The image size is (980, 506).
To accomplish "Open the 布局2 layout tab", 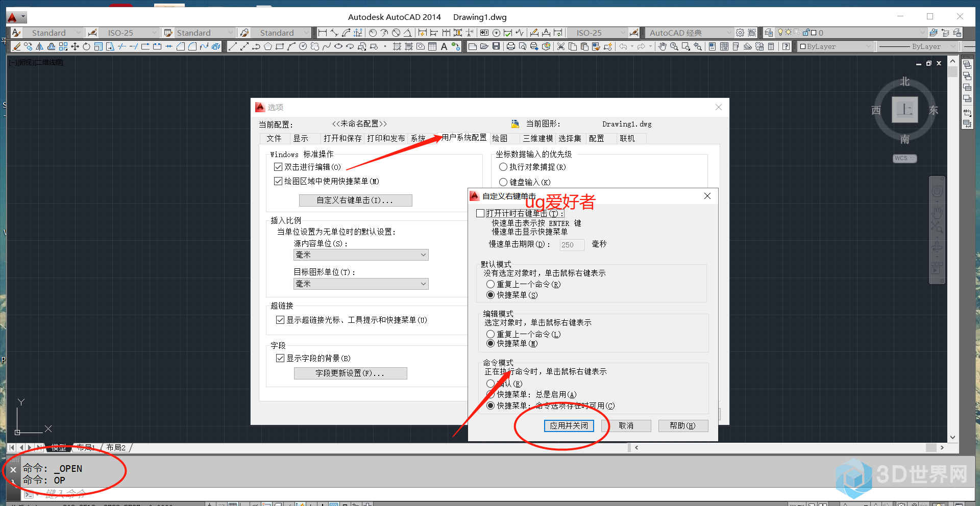I will pyautogui.click(x=116, y=447).
